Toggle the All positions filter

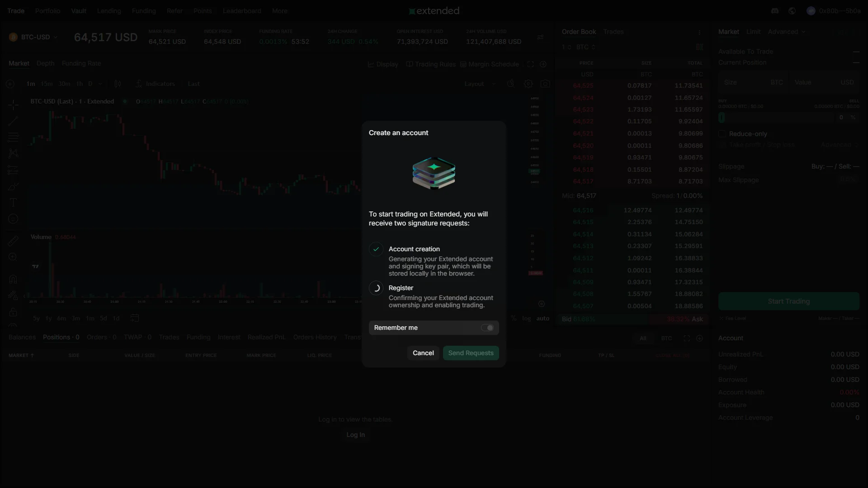coord(643,338)
